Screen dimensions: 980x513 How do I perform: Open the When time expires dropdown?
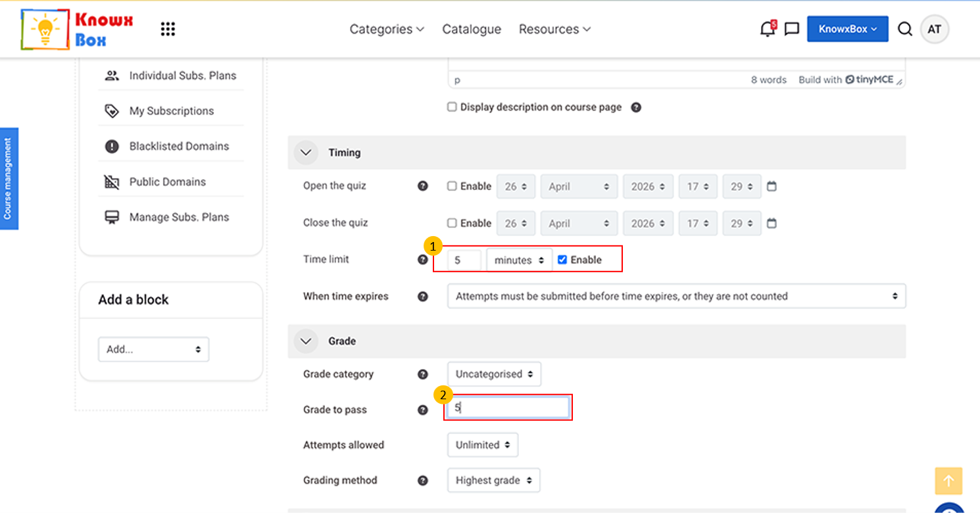click(677, 297)
